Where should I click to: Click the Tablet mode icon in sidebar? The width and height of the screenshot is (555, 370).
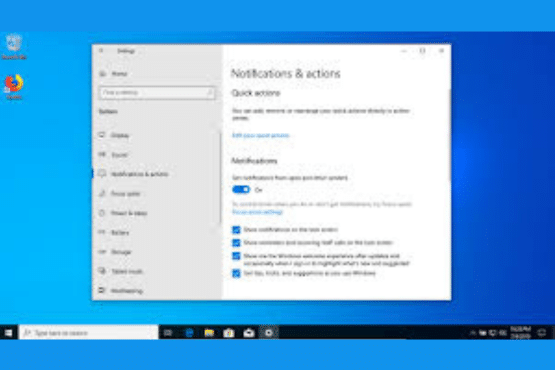coord(102,271)
